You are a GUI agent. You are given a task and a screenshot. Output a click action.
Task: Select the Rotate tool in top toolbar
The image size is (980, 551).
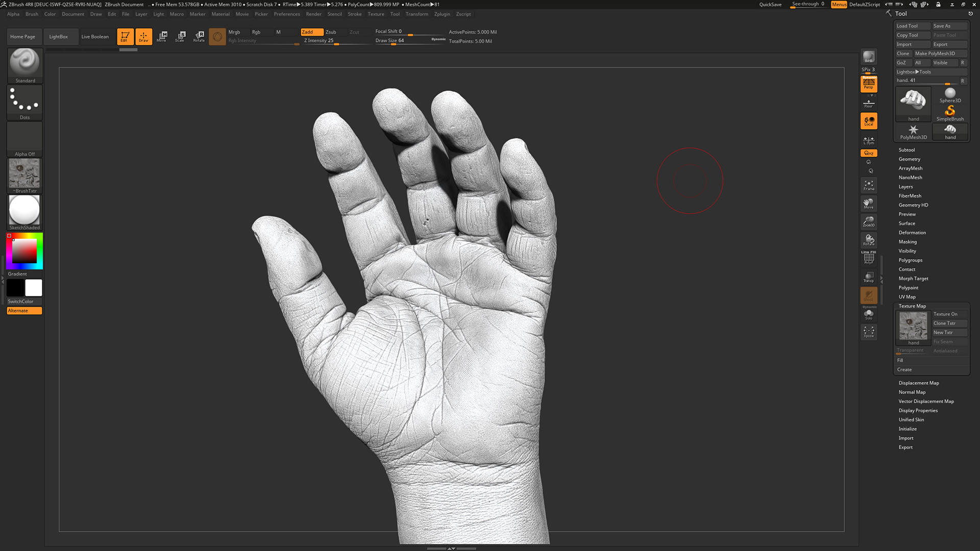[199, 36]
